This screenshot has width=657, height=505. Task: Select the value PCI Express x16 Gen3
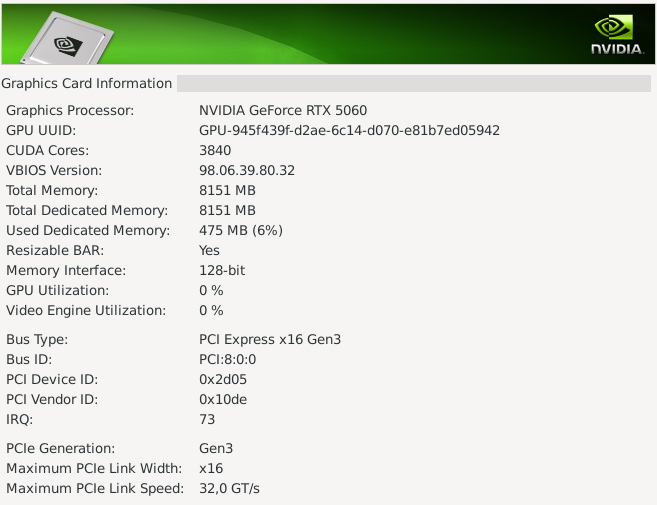click(x=270, y=339)
